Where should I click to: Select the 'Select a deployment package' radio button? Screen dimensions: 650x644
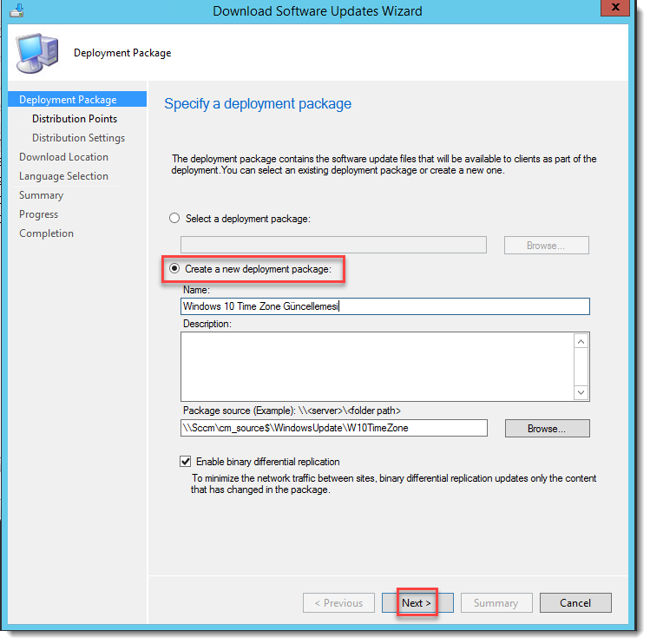coord(174,219)
